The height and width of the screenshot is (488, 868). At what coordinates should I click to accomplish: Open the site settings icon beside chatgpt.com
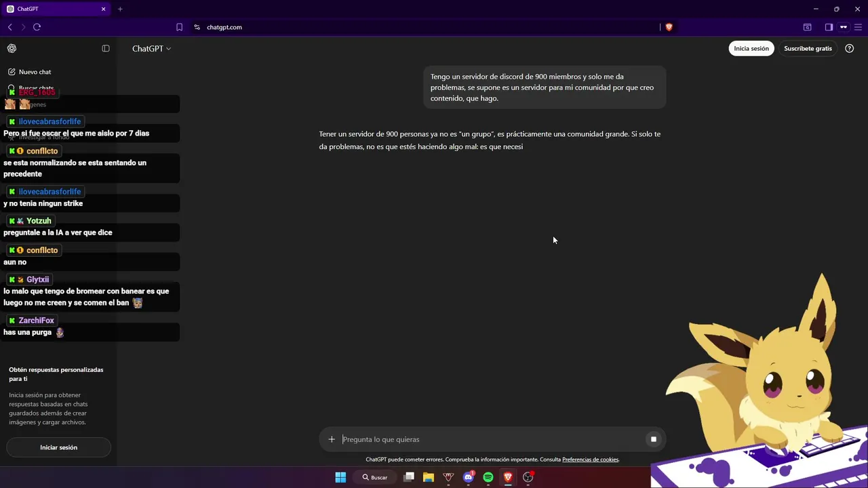(x=197, y=27)
